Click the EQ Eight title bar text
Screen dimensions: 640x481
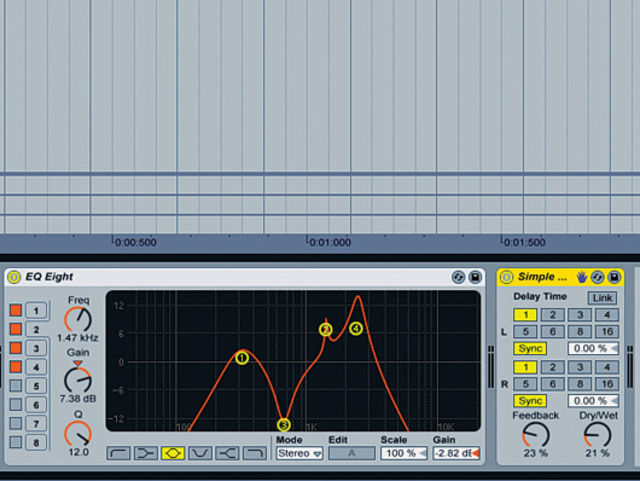49,277
